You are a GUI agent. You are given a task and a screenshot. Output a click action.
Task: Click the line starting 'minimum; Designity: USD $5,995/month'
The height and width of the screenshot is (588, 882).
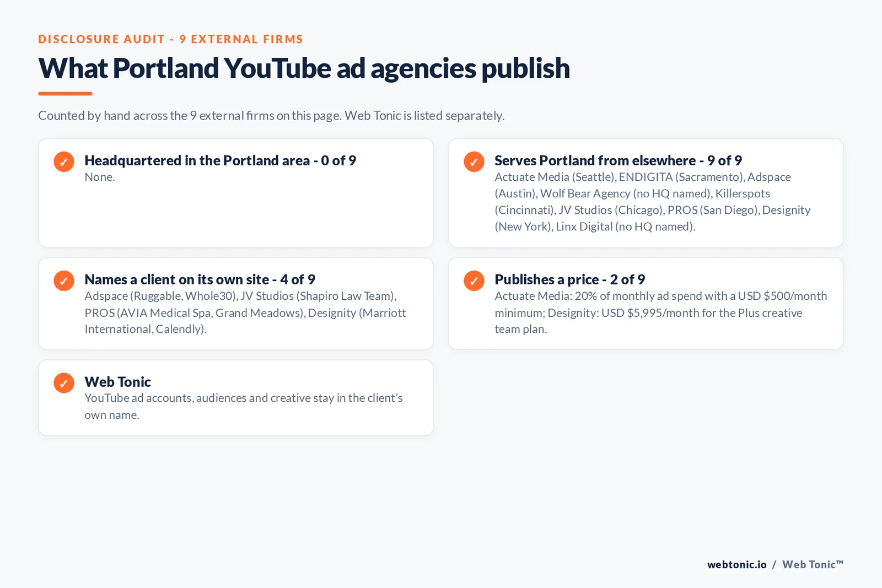coord(648,312)
